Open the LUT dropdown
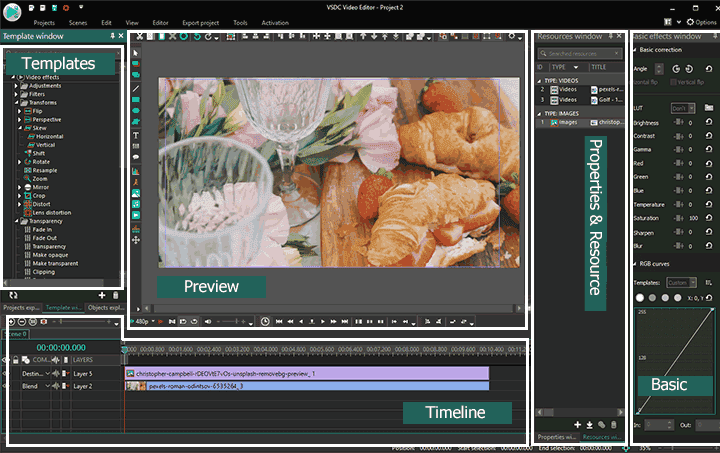This screenshot has width=720, height=453. 682,107
